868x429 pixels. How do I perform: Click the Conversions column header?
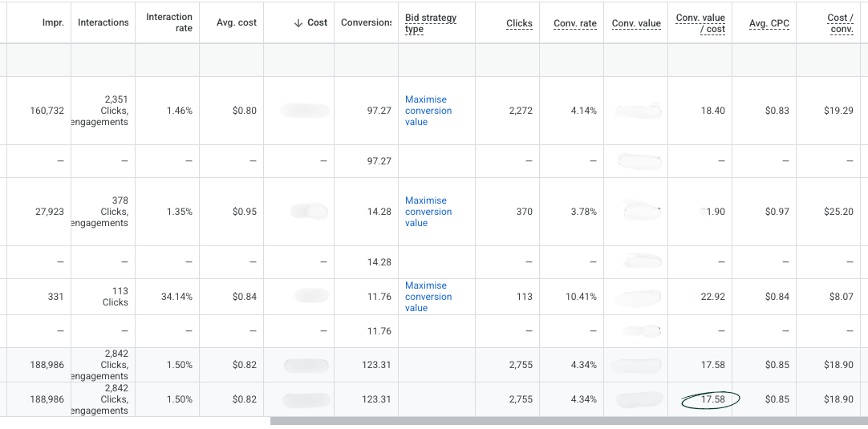coord(366,22)
